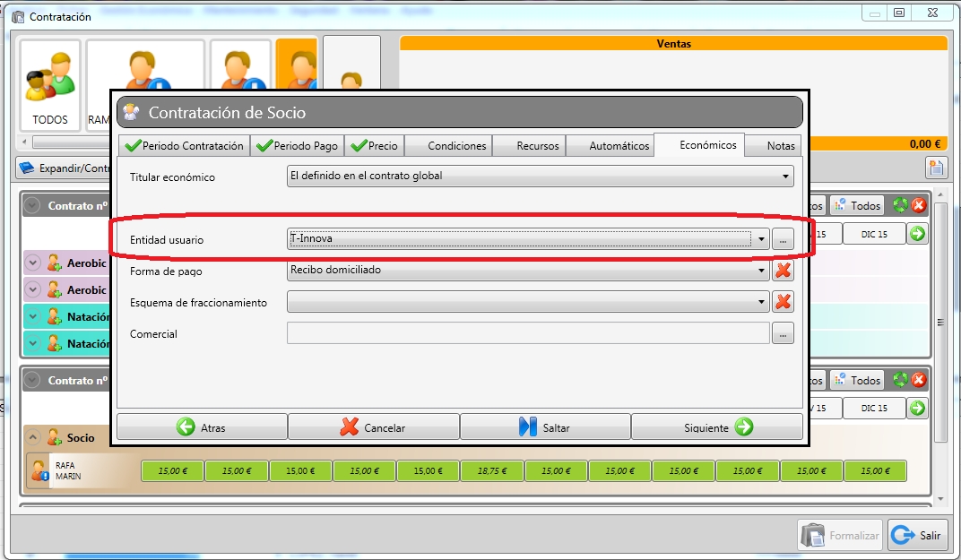Open the Notas tab

pyautogui.click(x=773, y=146)
